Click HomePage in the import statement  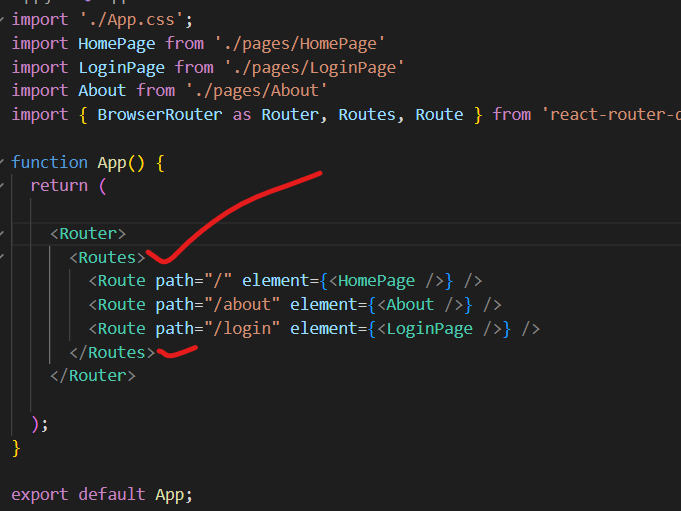click(117, 43)
